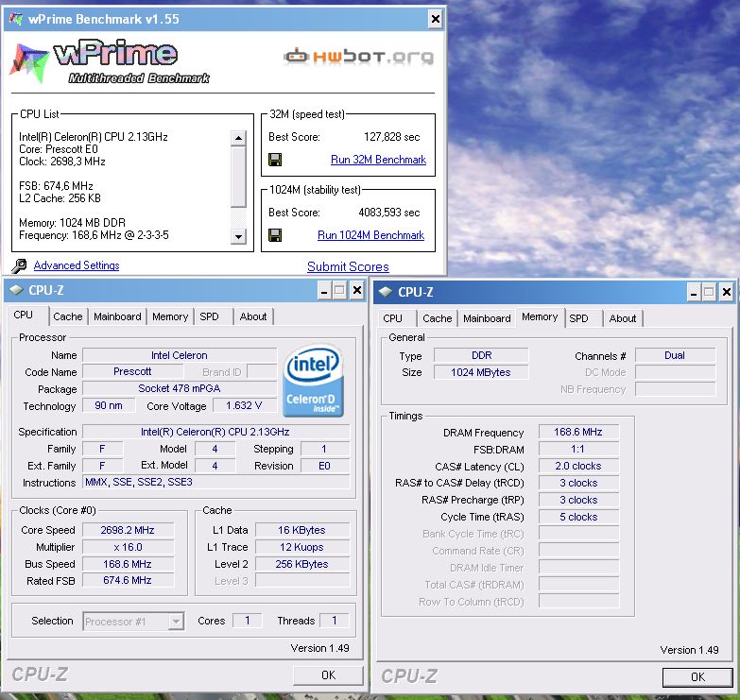Click left CPU-Z window title icon

tap(16, 290)
